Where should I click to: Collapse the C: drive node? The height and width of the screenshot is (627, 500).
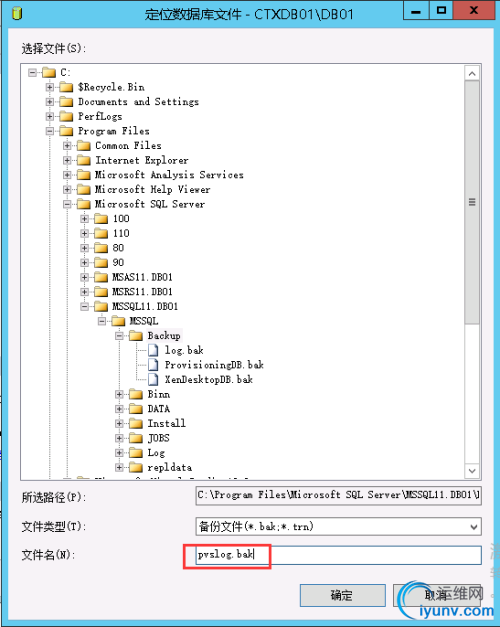pyautogui.click(x=32, y=73)
